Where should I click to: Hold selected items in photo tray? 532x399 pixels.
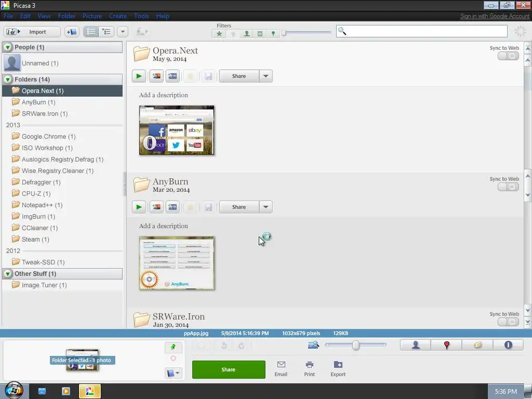(173, 347)
